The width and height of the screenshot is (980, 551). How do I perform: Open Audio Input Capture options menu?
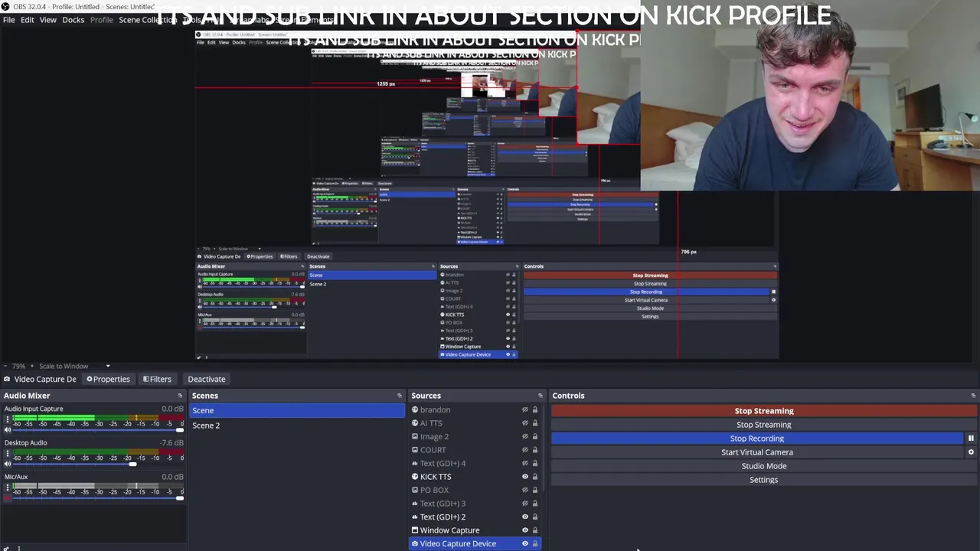tap(8, 419)
